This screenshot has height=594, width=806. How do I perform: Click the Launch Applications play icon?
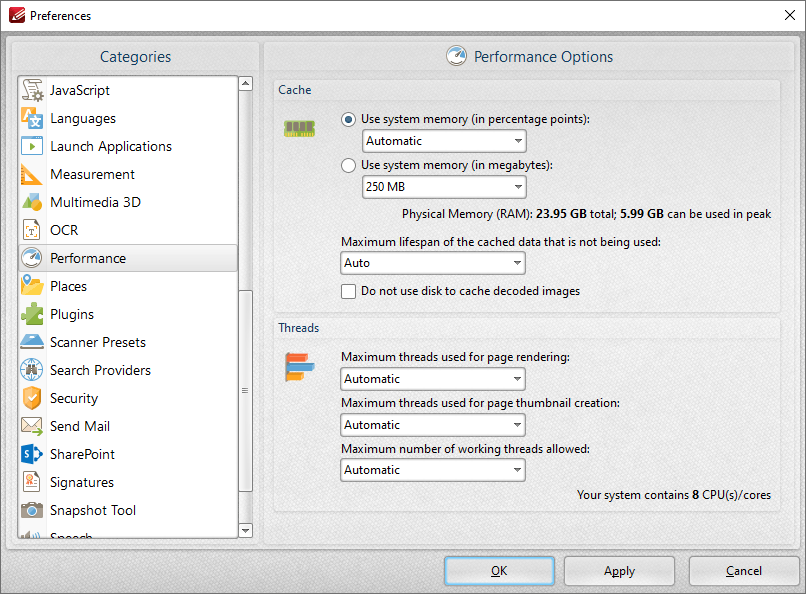click(32, 146)
